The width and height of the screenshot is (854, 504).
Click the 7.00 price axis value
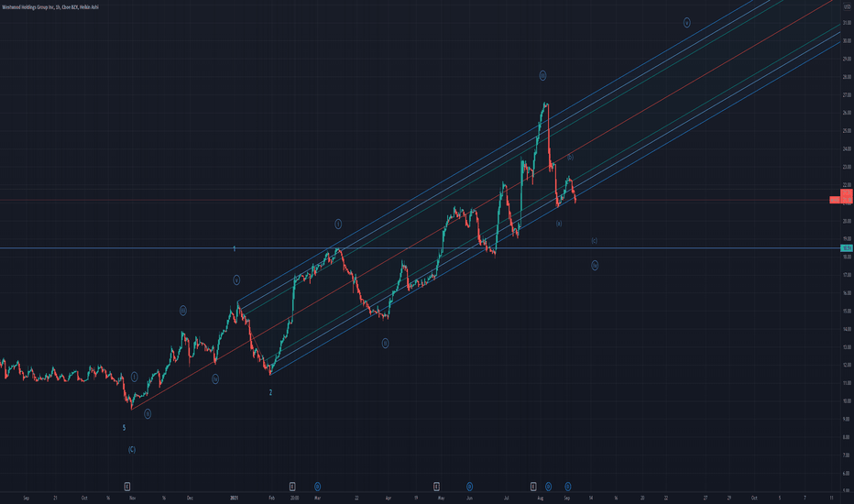tap(847, 455)
